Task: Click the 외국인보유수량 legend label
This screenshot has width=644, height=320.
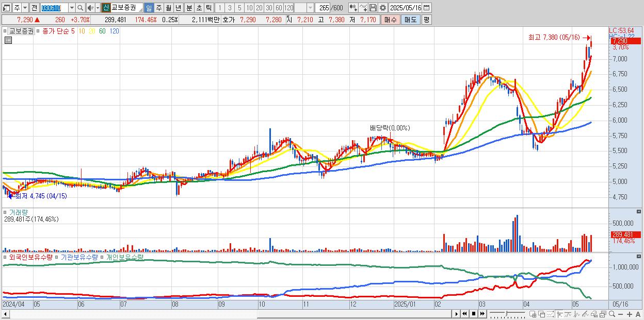Action: click(30, 257)
